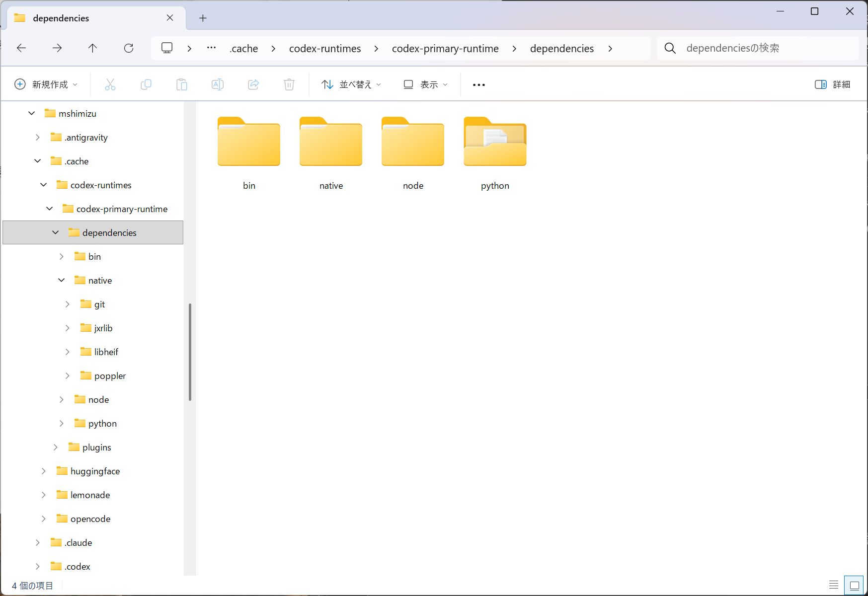Open the 新規作成 new item dropdown
The image size is (868, 596).
coord(46,84)
